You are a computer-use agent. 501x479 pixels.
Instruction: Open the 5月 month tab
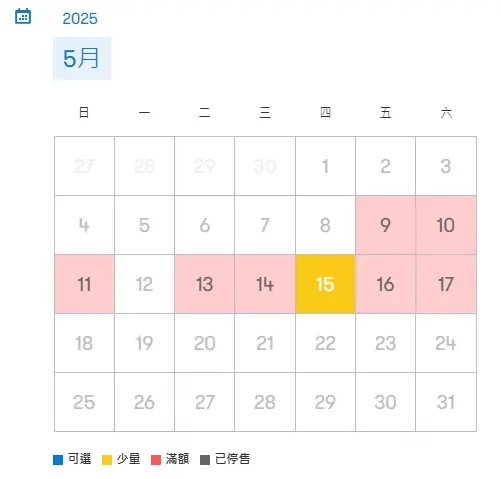[82, 59]
